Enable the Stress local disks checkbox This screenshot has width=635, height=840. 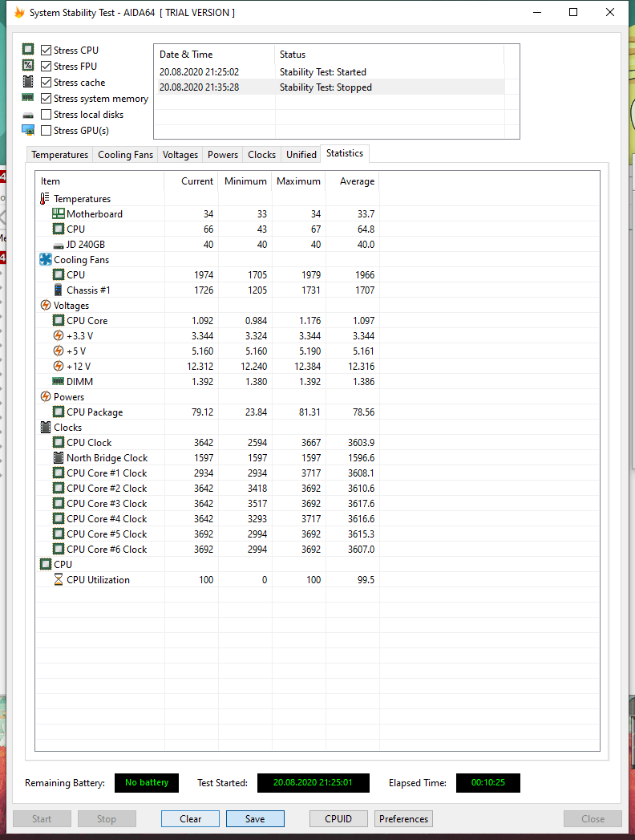tap(46, 114)
